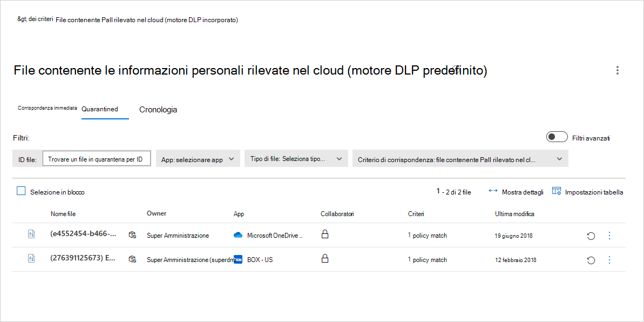Click the Collaboratori column header
Viewport: 644px width, 322px height.
(x=337, y=214)
